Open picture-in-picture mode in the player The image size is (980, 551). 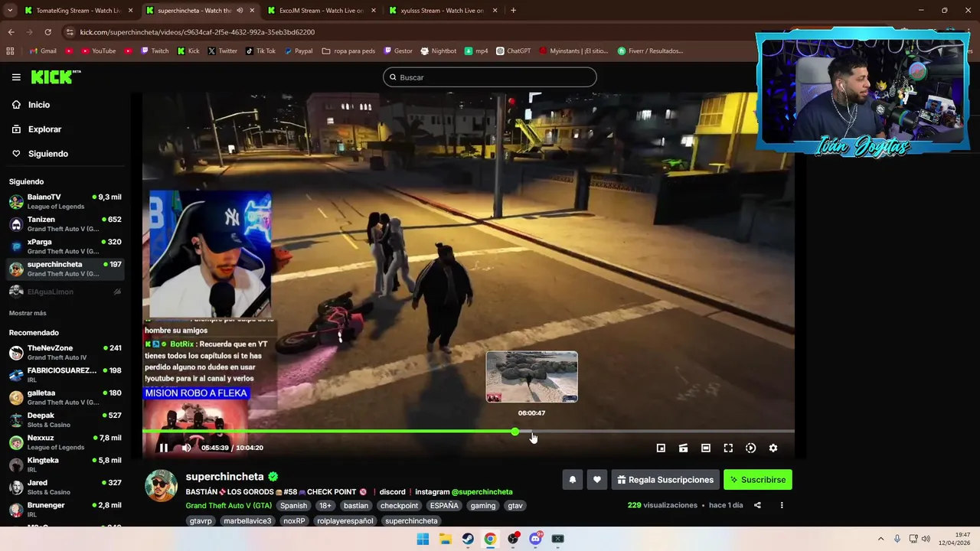pos(661,448)
